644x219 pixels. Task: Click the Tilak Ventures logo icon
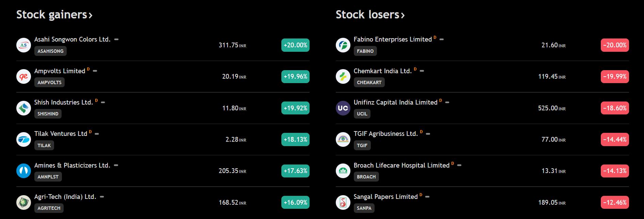pos(23,139)
